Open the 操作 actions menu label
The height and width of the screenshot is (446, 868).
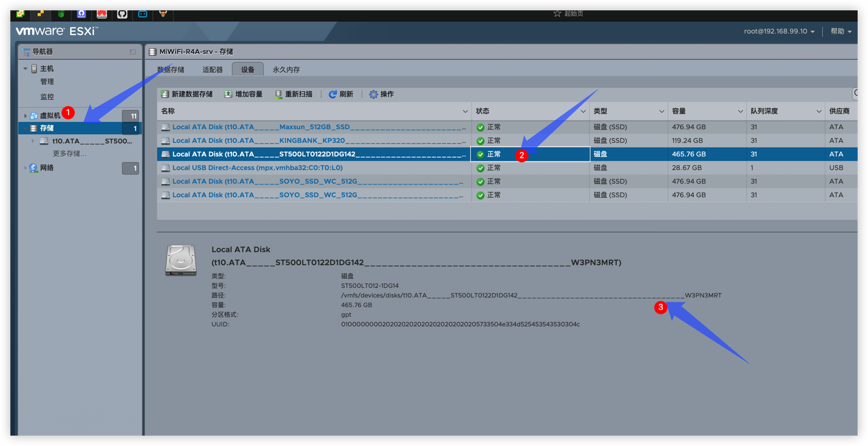pos(387,94)
